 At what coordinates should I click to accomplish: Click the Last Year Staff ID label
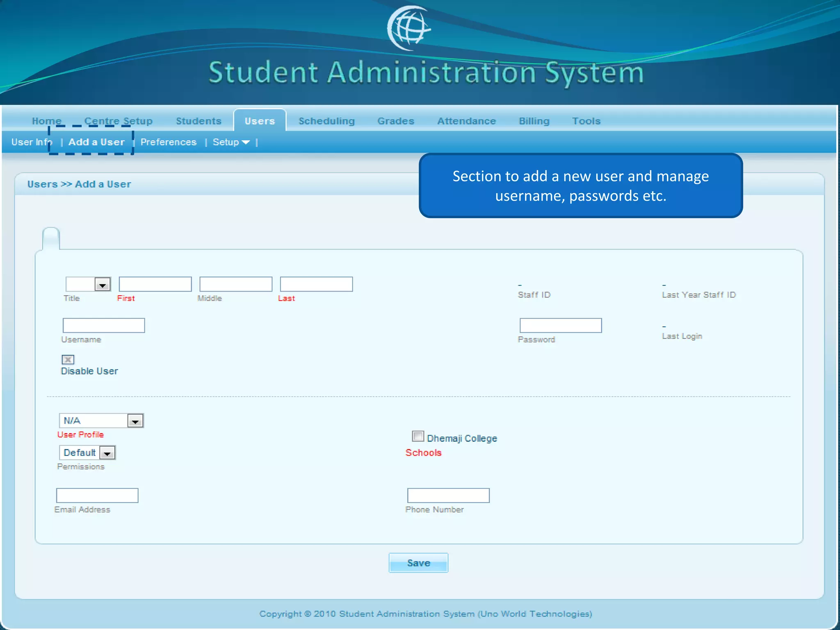point(699,295)
